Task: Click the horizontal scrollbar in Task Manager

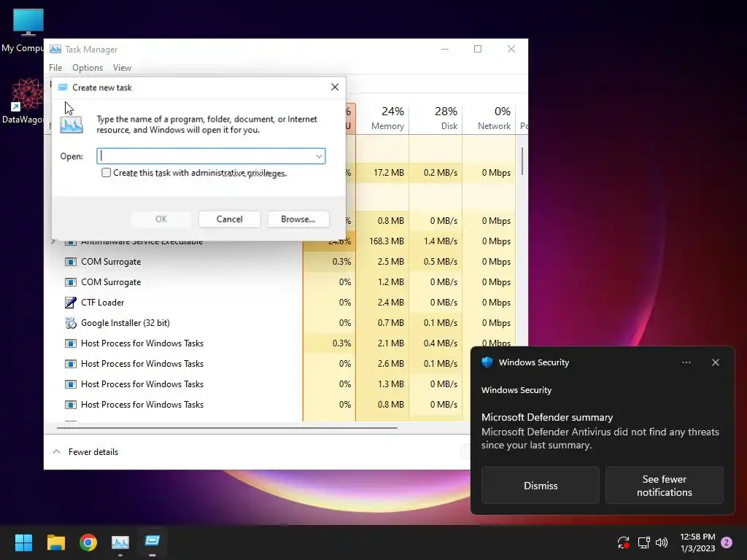Action: [x=227, y=427]
